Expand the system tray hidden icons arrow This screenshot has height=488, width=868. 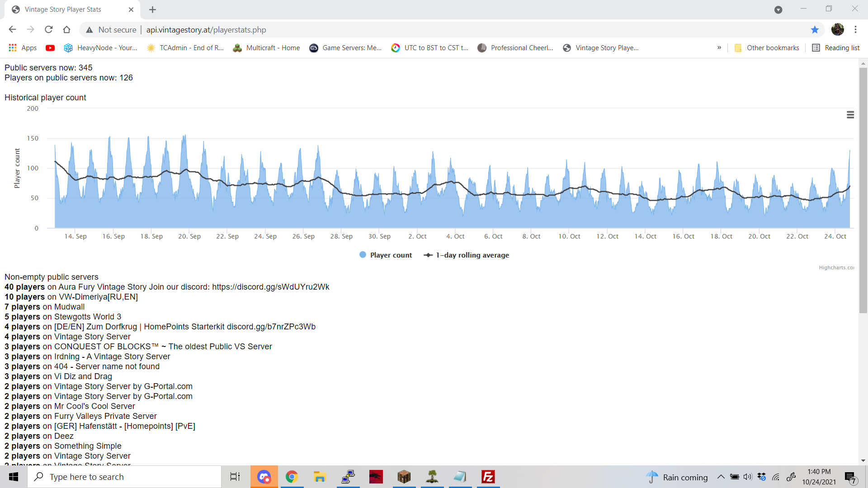pos(721,477)
